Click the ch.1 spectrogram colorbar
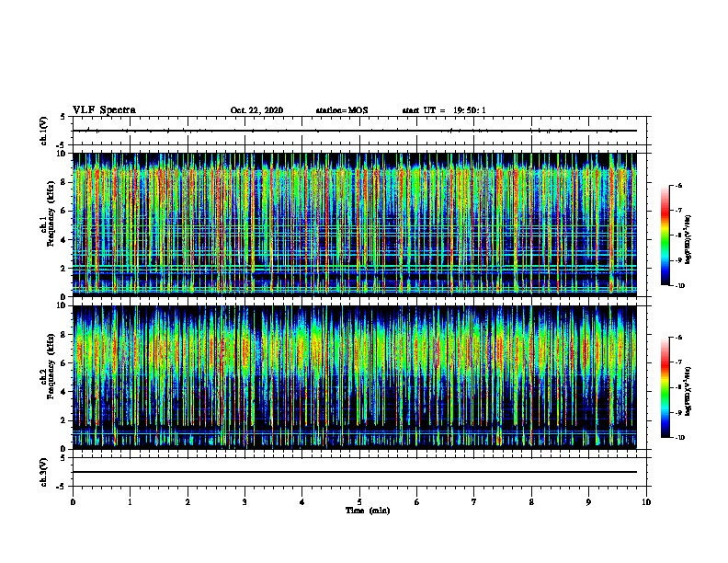 [x=665, y=236]
